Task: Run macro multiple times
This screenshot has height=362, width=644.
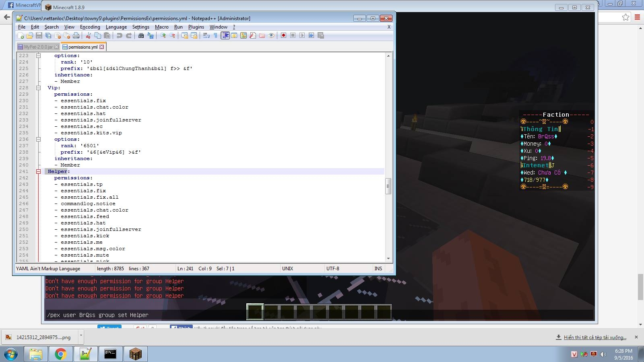Action: click(311, 35)
